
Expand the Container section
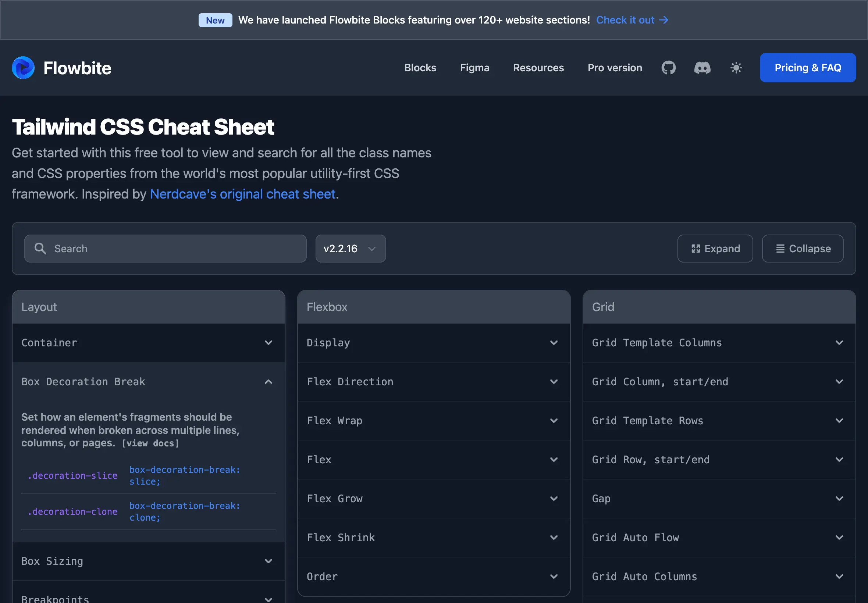pyautogui.click(x=148, y=343)
